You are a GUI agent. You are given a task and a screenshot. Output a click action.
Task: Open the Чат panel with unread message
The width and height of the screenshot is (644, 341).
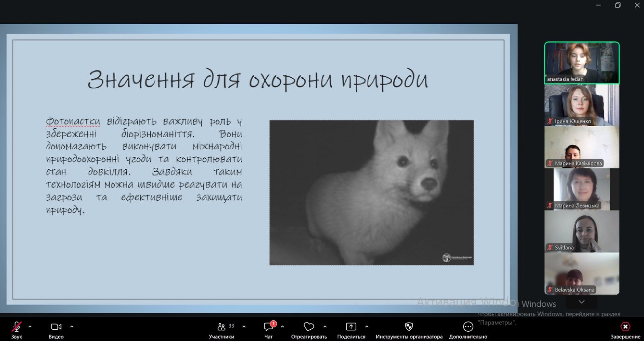coord(268,327)
